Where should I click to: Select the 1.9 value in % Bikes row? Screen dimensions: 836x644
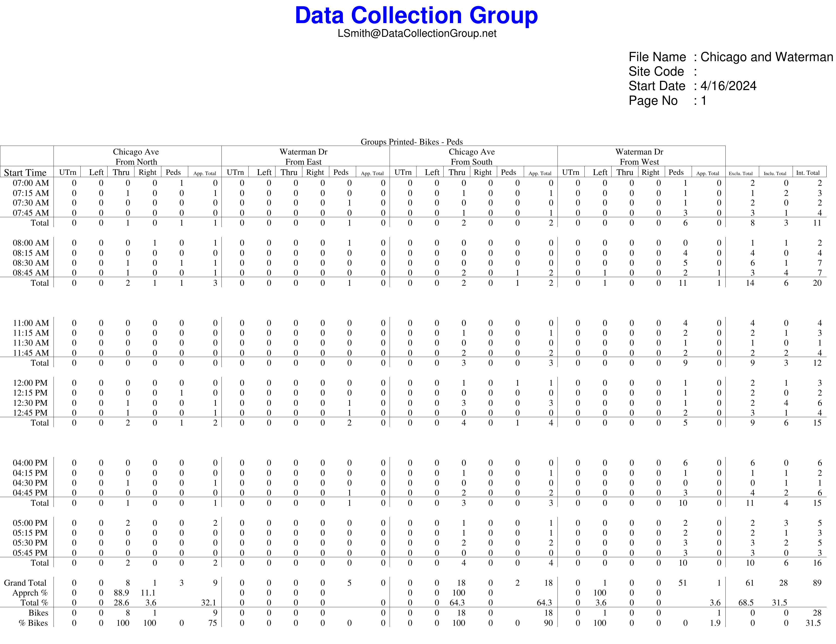click(716, 623)
